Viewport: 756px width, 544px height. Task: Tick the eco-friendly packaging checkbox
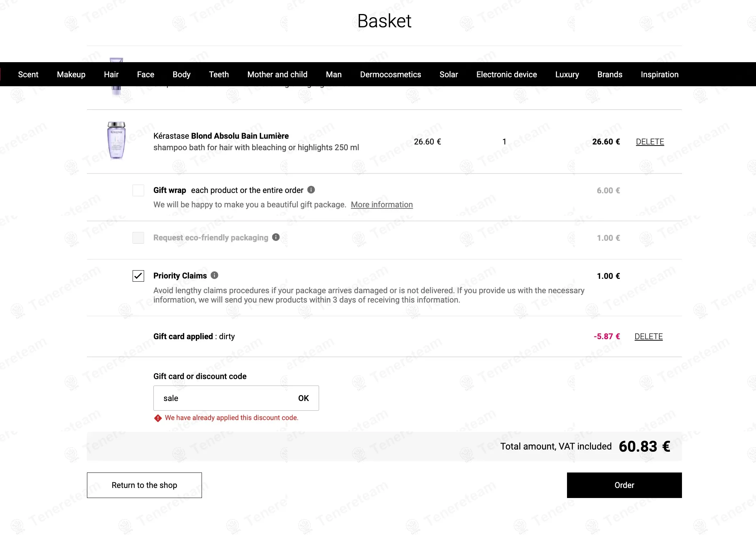[x=138, y=238]
